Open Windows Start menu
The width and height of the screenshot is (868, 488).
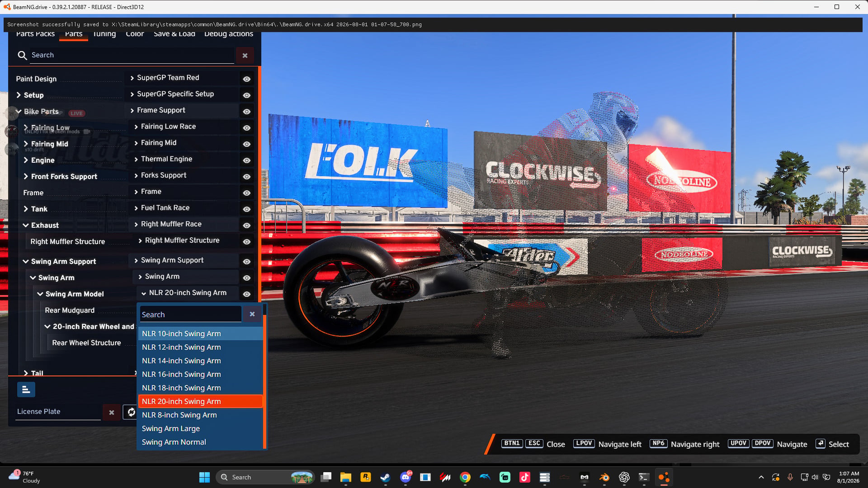[204, 477]
